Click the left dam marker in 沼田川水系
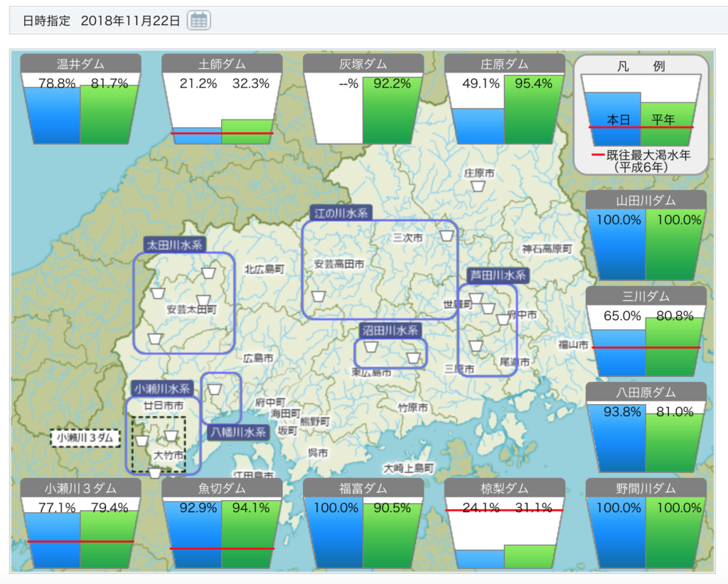This screenshot has width=728, height=584. pyautogui.click(x=370, y=347)
